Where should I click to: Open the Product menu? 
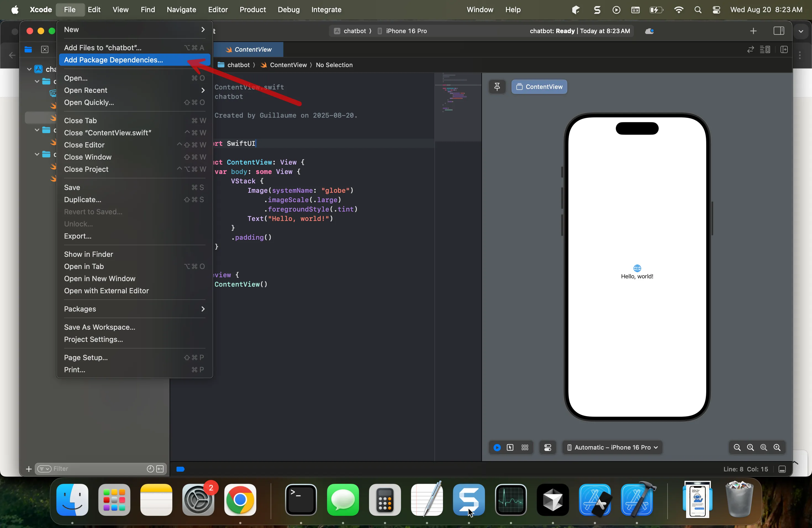252,10
